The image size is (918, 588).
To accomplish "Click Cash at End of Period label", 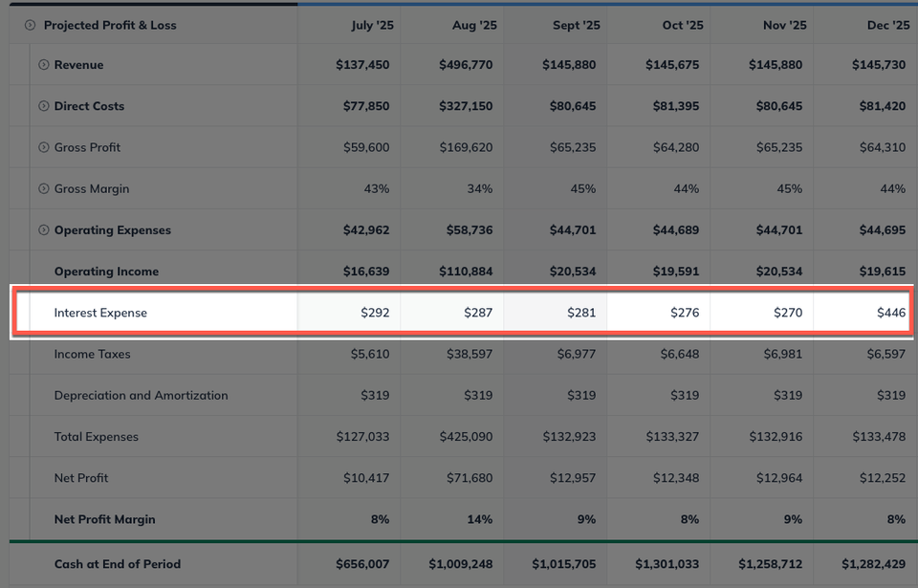I will point(117,564).
